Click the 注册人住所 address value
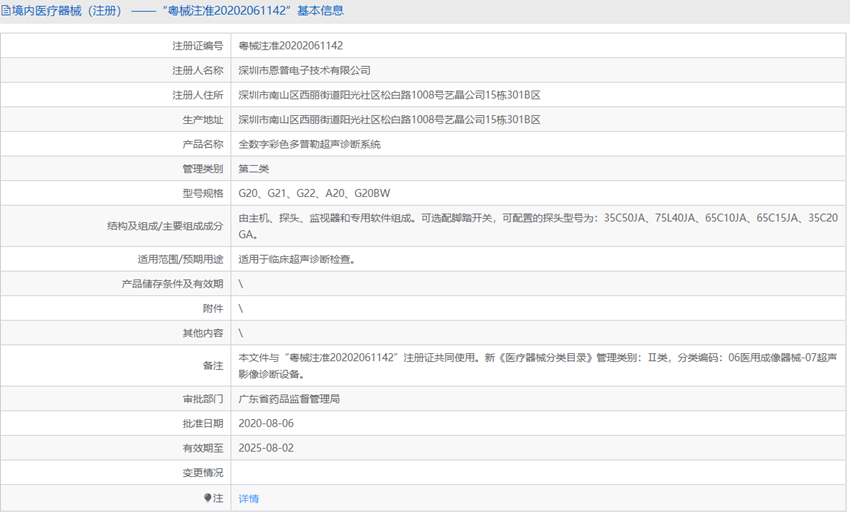The width and height of the screenshot is (850, 513). tap(389, 95)
